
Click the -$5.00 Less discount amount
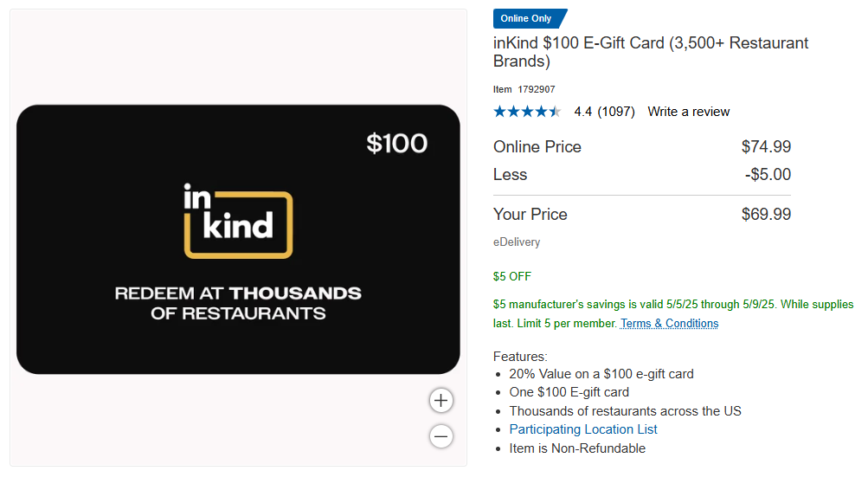point(768,175)
